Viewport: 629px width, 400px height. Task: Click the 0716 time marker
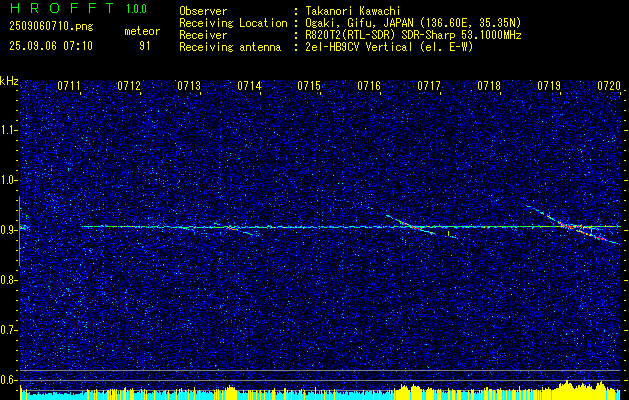(x=369, y=86)
